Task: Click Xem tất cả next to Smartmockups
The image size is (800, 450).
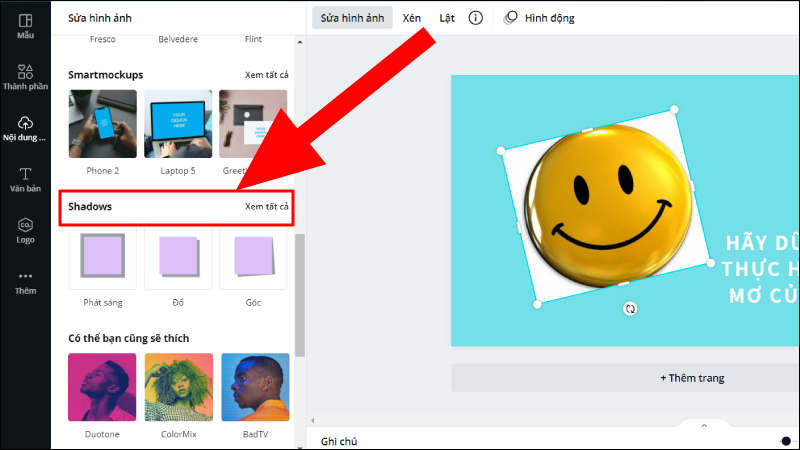Action: tap(266, 75)
